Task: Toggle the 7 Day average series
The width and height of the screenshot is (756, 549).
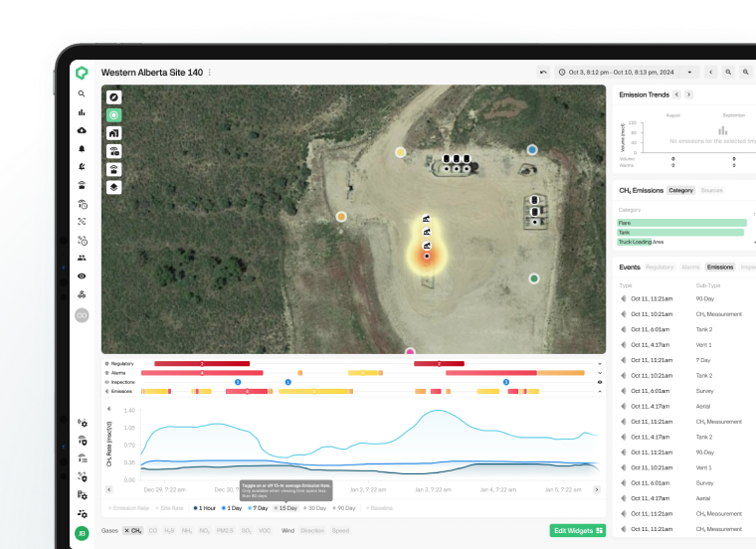Action: [258, 508]
